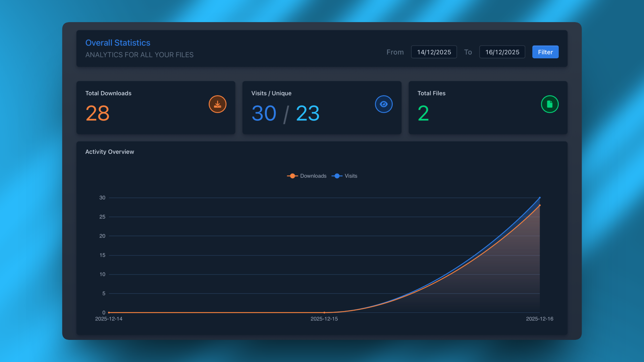Image resolution: width=644 pixels, height=362 pixels.
Task: Open the From date field 14/12/2025
Action: 434,52
